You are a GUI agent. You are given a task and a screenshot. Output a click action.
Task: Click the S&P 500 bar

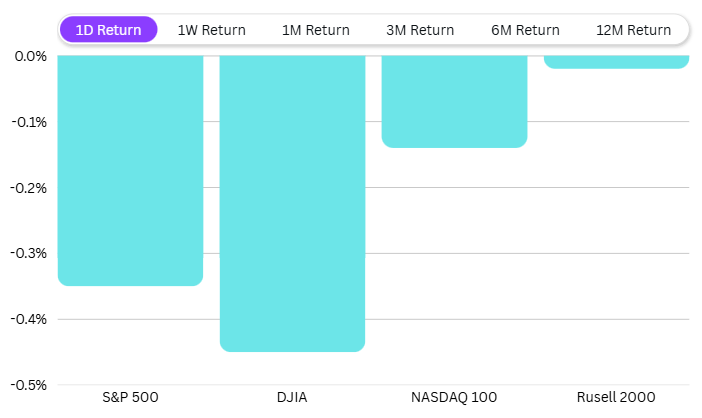(x=130, y=170)
